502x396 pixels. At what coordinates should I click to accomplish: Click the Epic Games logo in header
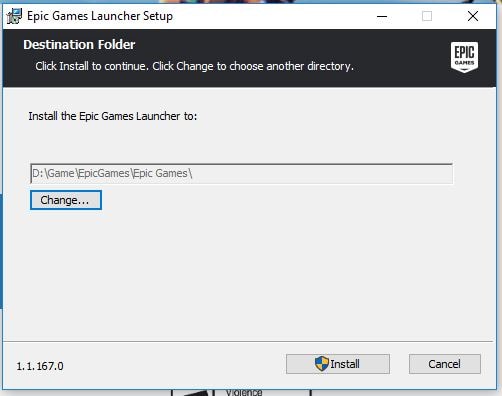pyautogui.click(x=464, y=57)
